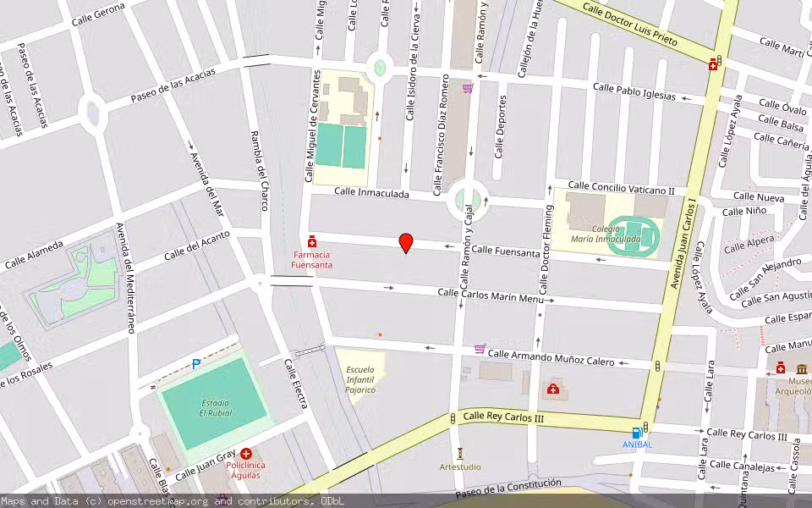Click the first aid icon above Calle Rey Carlos III
This screenshot has width=812, height=508.
pos(552,389)
